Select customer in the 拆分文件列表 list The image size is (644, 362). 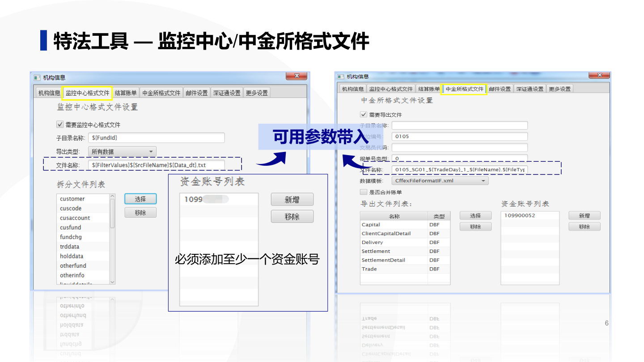click(x=83, y=199)
